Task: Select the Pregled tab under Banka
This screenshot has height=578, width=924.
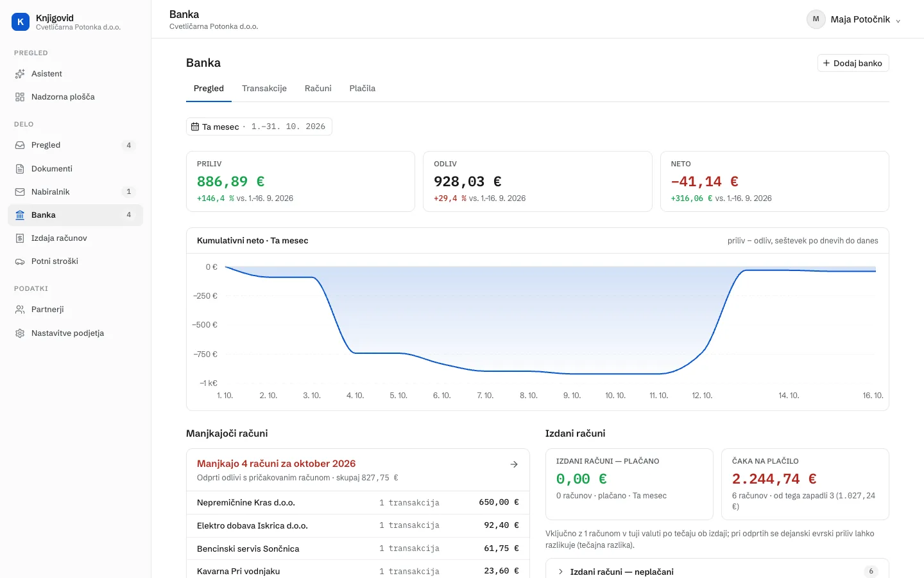Action: click(x=209, y=89)
